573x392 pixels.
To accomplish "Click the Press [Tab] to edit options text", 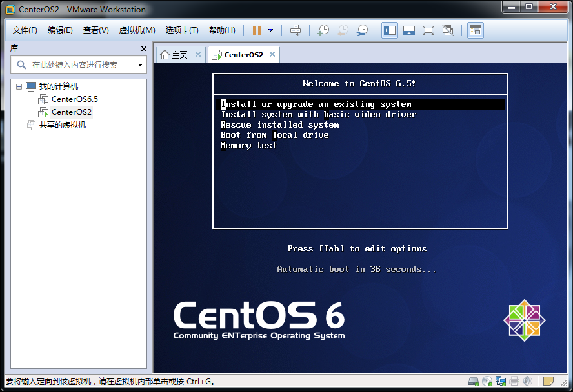I will coord(357,249).
